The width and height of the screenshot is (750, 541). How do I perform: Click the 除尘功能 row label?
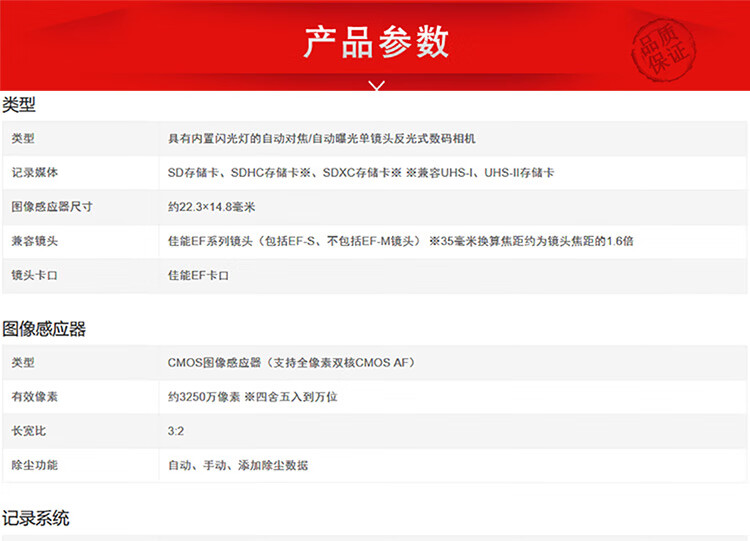34,464
